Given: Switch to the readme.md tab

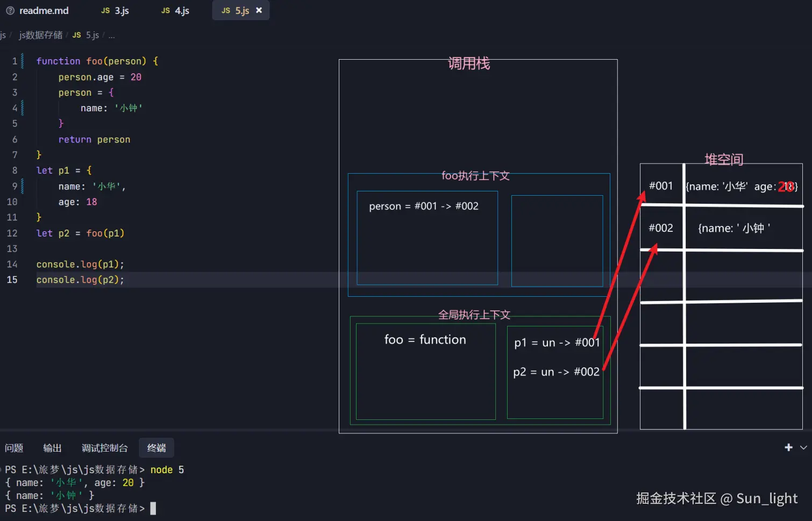Looking at the screenshot, I should (x=44, y=10).
